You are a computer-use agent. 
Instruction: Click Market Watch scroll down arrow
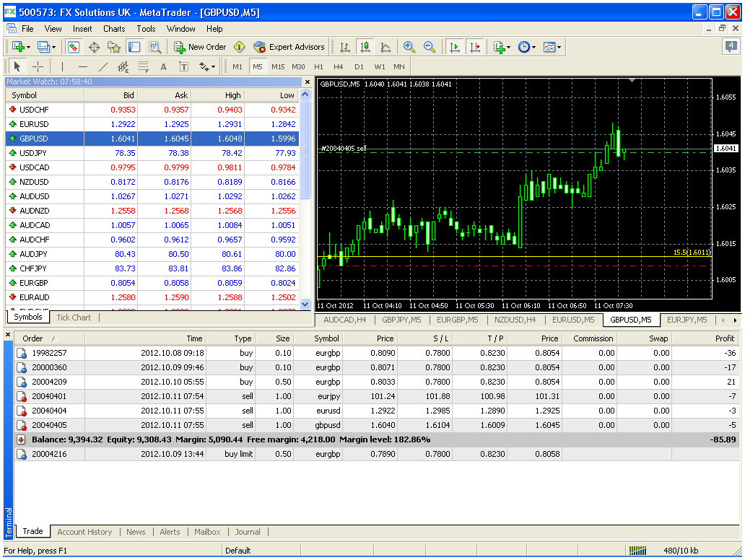(305, 304)
